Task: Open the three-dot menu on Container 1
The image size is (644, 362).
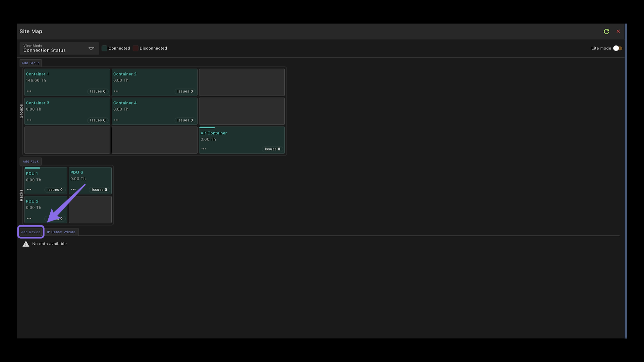Action: [29, 91]
